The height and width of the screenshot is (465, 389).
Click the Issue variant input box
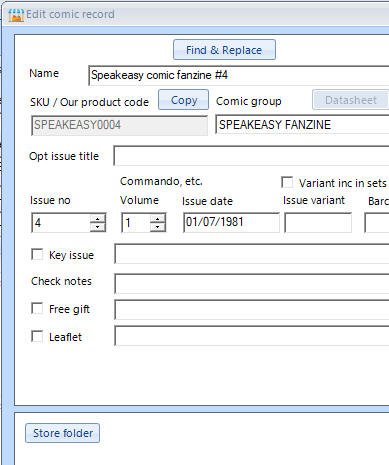click(318, 222)
